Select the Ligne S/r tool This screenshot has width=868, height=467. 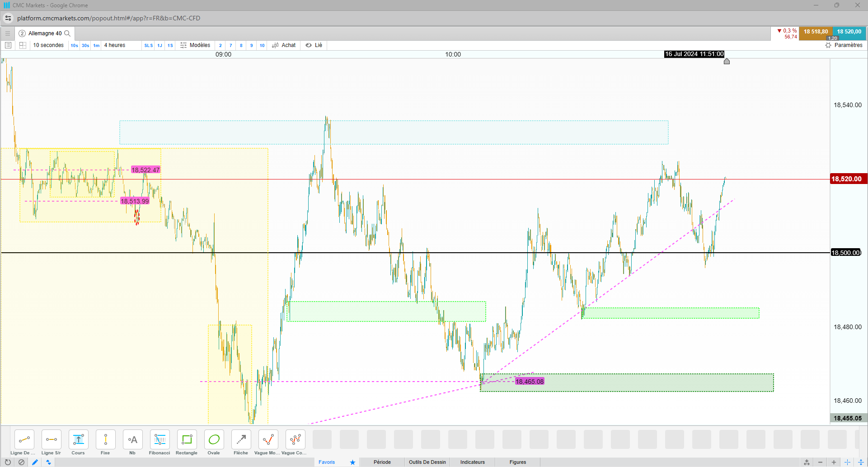point(51,442)
